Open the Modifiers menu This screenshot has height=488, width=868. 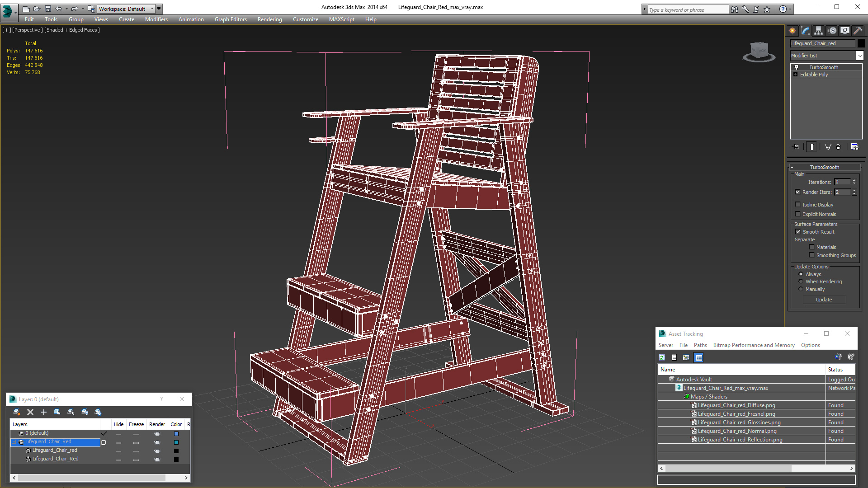click(x=156, y=19)
